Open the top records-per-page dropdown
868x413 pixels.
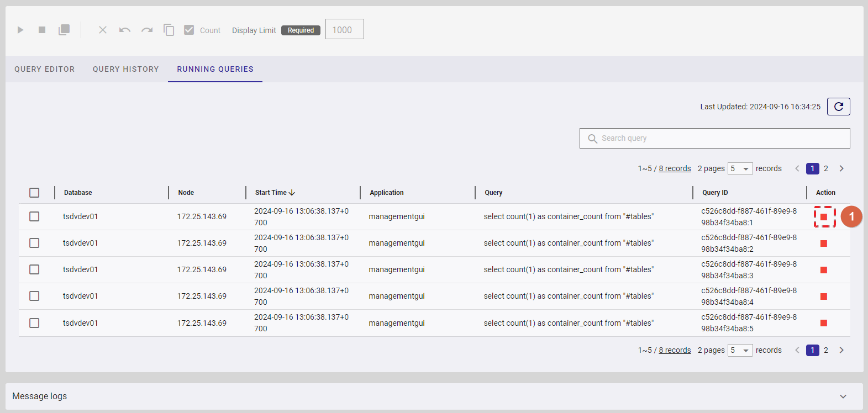pyautogui.click(x=740, y=169)
